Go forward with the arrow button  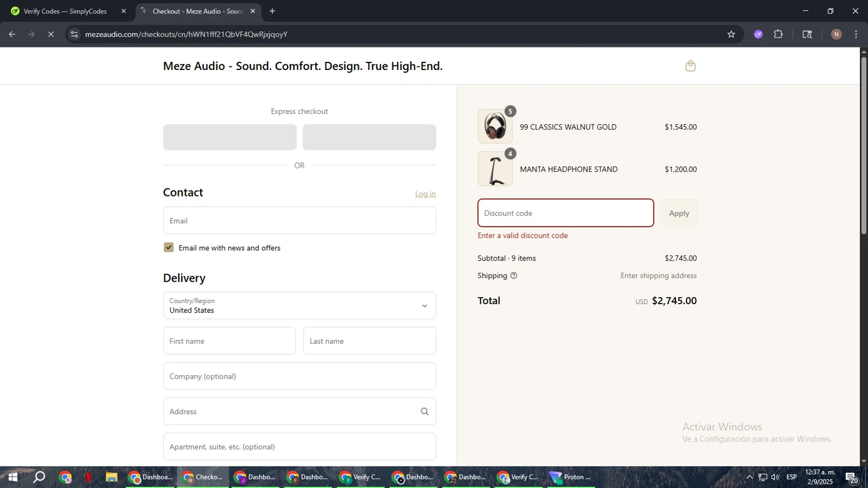(x=32, y=34)
